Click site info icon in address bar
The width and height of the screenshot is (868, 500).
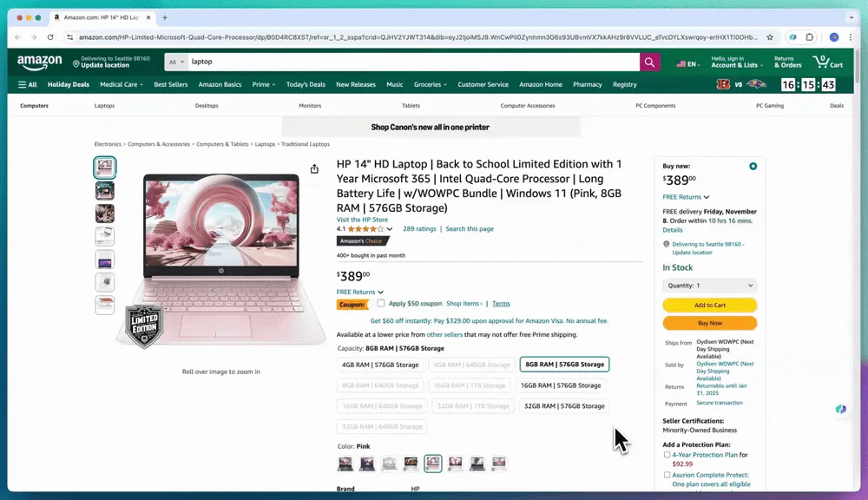tap(69, 37)
